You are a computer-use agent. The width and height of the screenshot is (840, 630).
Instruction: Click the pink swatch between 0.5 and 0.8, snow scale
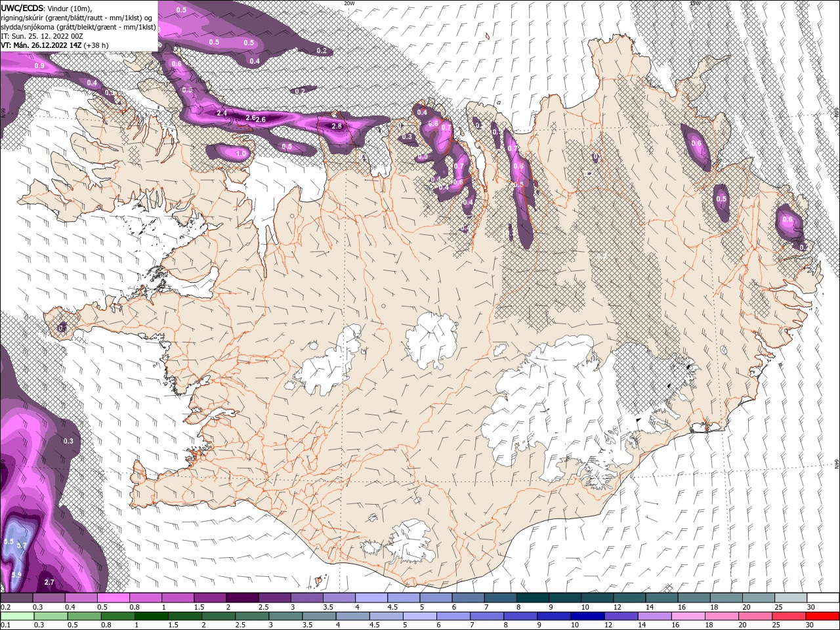coord(113,598)
